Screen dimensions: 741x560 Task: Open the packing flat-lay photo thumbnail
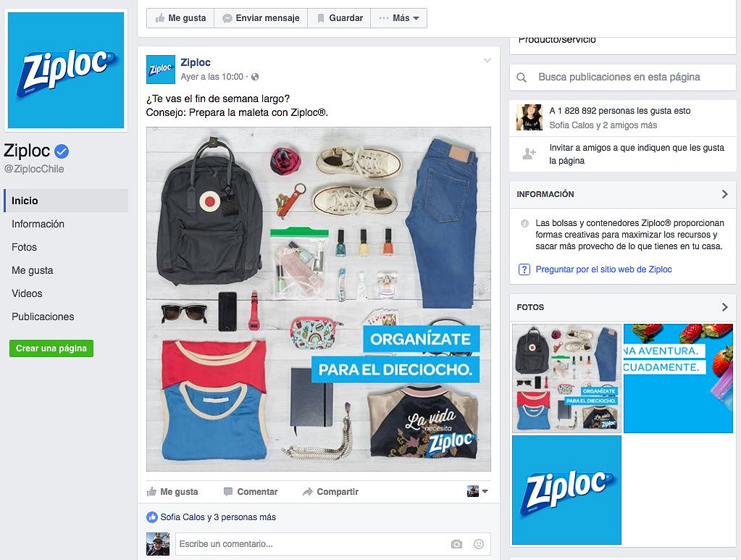tap(566, 379)
